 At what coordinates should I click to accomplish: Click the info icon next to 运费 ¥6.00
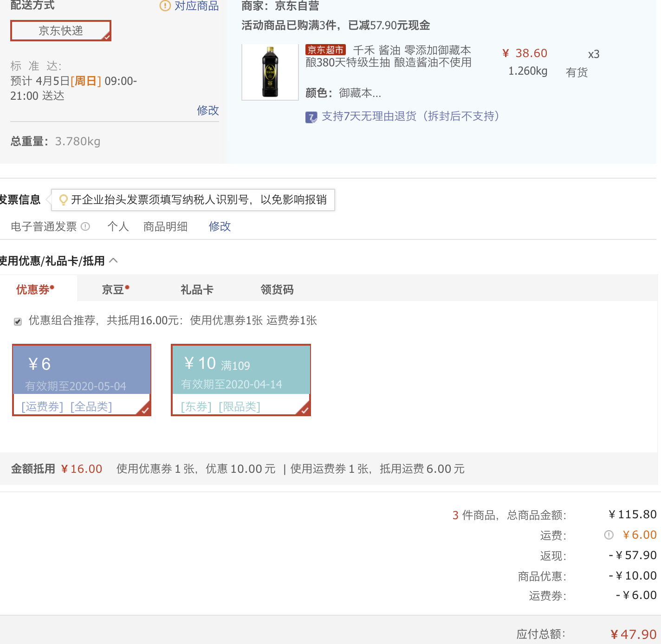tap(609, 535)
